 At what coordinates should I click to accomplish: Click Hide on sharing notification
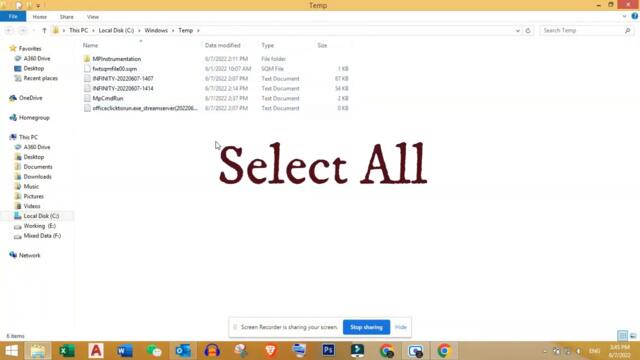pos(401,327)
